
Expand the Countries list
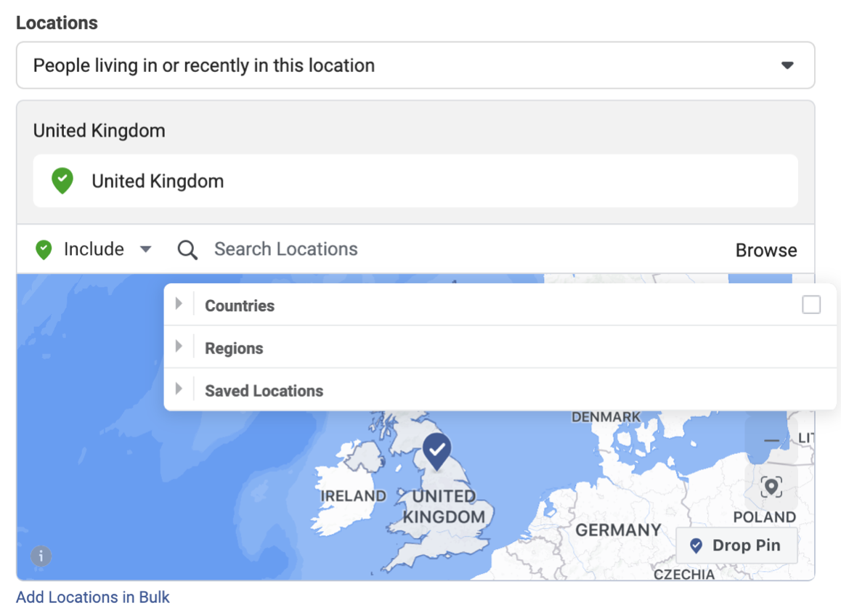tap(179, 304)
